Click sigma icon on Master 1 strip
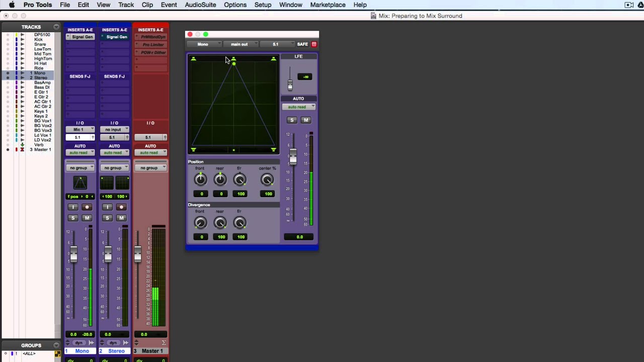Viewport: 644px width, 362px height. (164, 343)
